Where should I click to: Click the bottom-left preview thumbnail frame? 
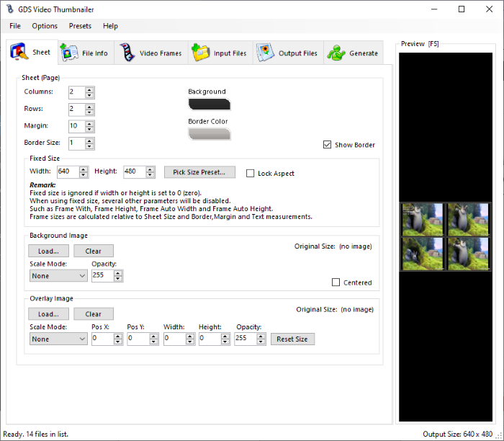point(423,254)
